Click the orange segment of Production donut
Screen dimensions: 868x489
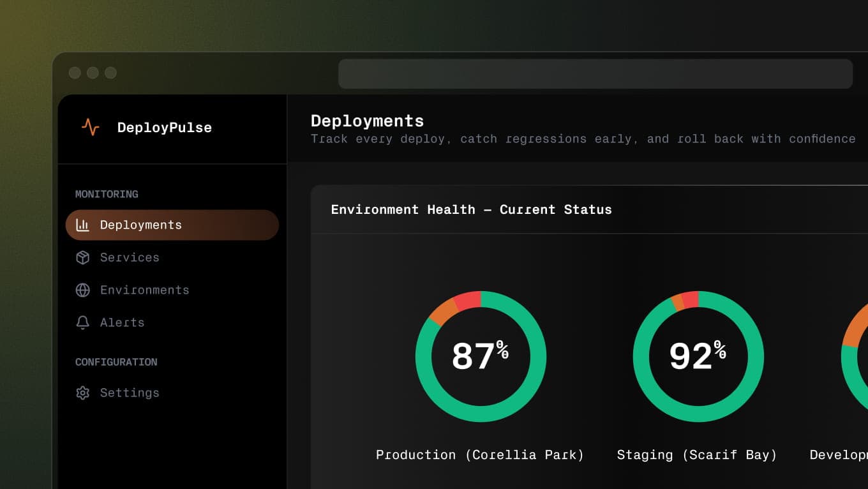444,311
